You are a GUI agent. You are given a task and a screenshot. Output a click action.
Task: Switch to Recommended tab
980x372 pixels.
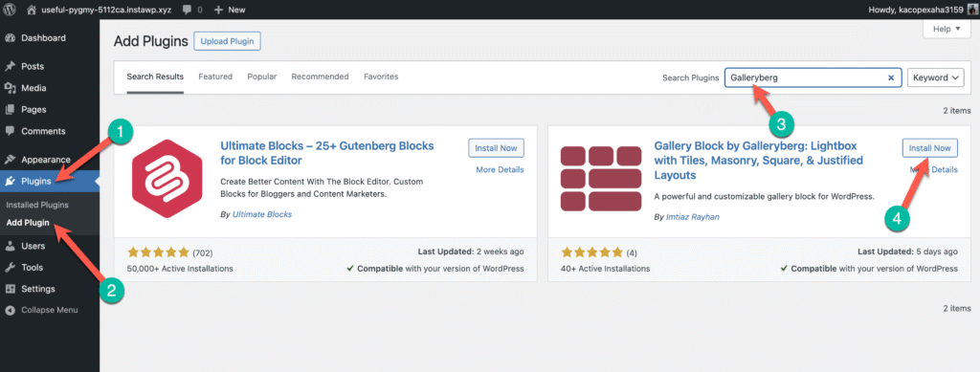point(320,77)
